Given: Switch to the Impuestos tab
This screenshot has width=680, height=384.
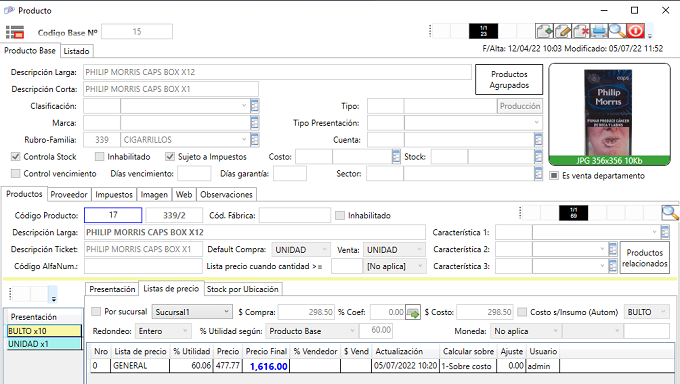Looking at the screenshot, I should pyautogui.click(x=114, y=195).
